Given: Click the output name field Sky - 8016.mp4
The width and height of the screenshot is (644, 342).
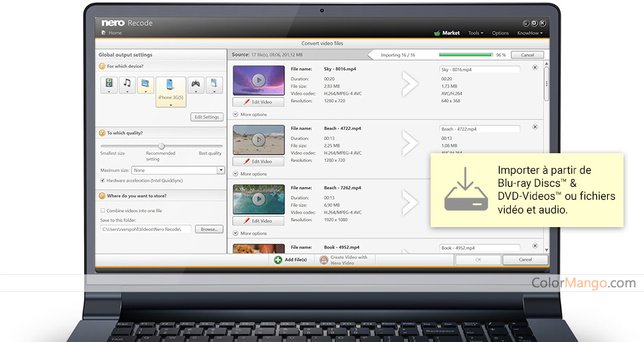Looking at the screenshot, I should click(x=480, y=70).
